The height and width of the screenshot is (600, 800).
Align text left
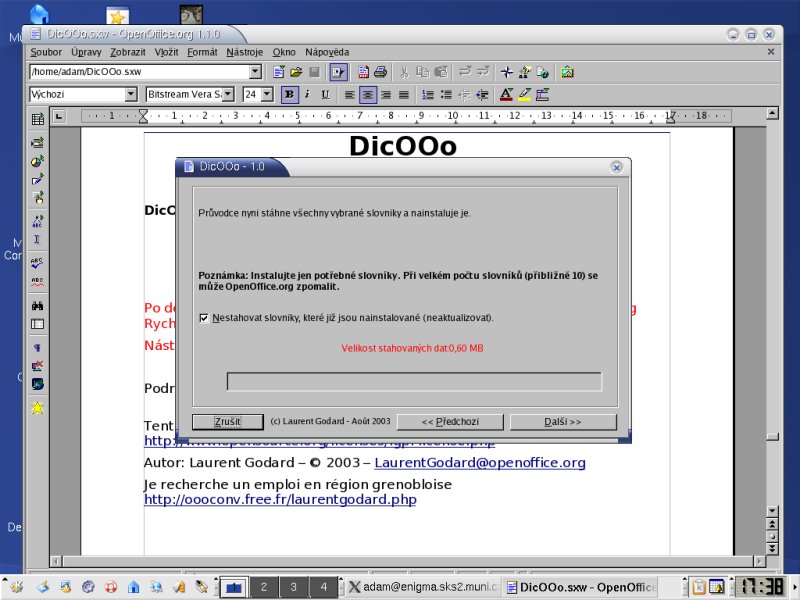[x=349, y=94]
